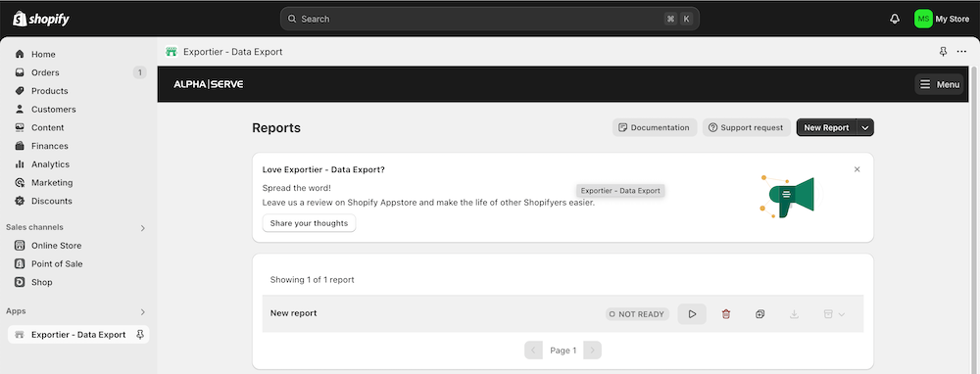Open Finances in the sidebar
This screenshot has height=374, width=980.
[49, 146]
